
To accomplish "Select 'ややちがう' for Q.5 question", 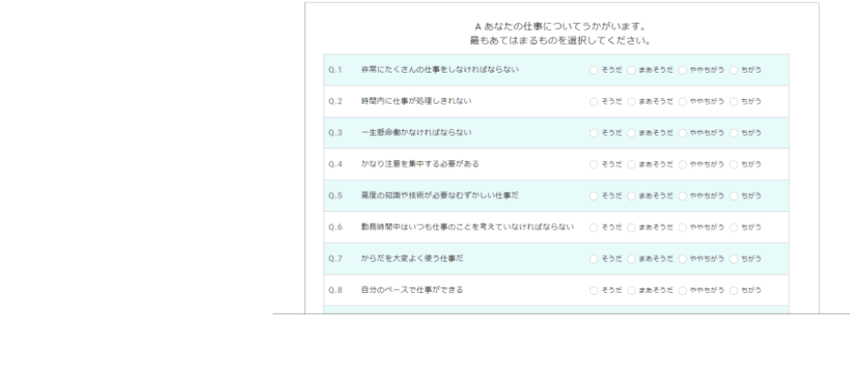I will pyautogui.click(x=682, y=196).
